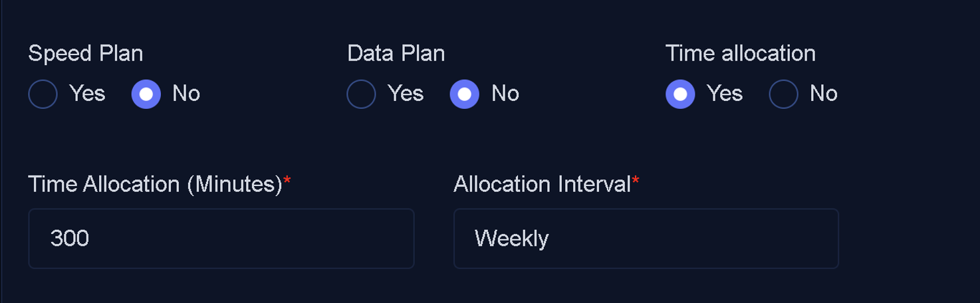Image resolution: width=980 pixels, height=303 pixels.
Task: Click the "Yes" text label under Time allocation
Action: coord(725,94)
